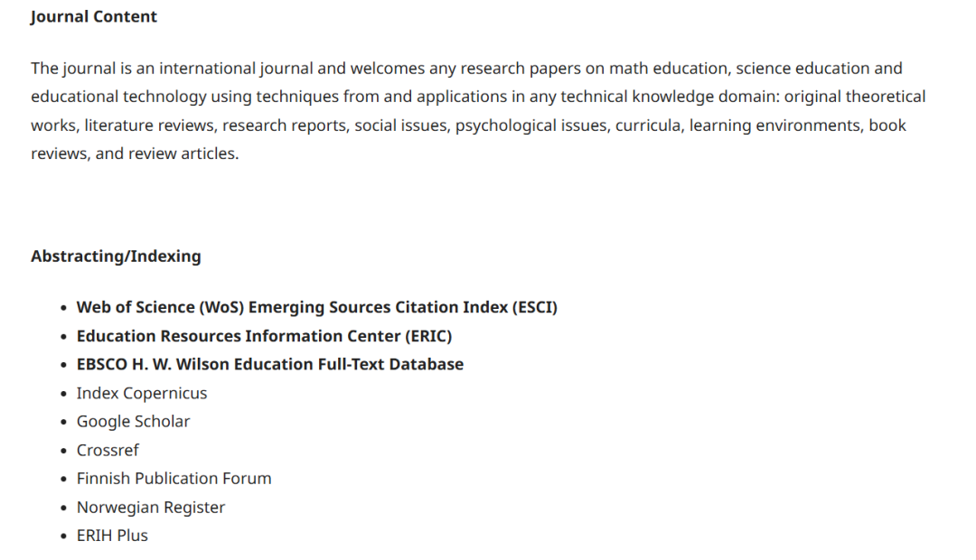The image size is (976, 560).
Task: Select Education Resources Information Center (ERIC) item
Action: pyautogui.click(x=264, y=336)
